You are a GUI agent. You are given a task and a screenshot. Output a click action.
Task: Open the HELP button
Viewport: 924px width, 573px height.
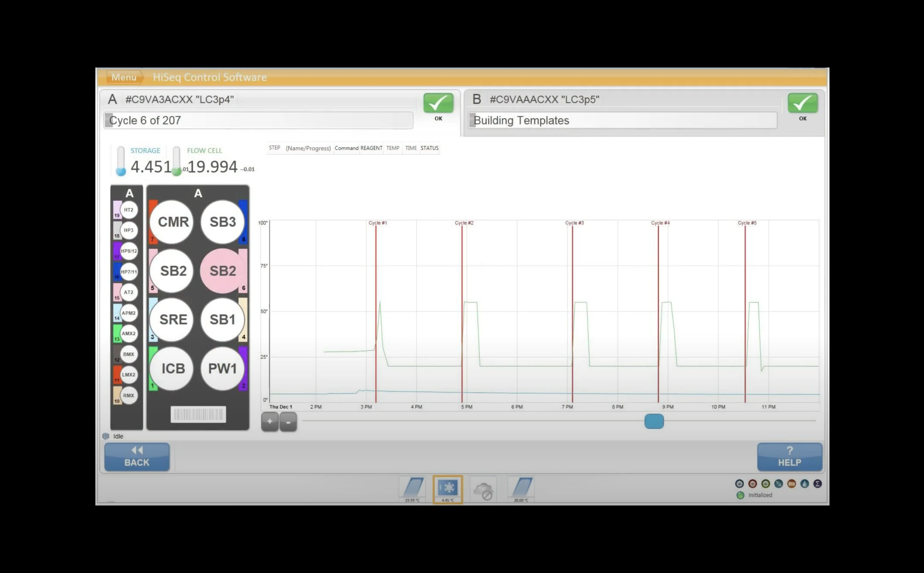point(789,457)
